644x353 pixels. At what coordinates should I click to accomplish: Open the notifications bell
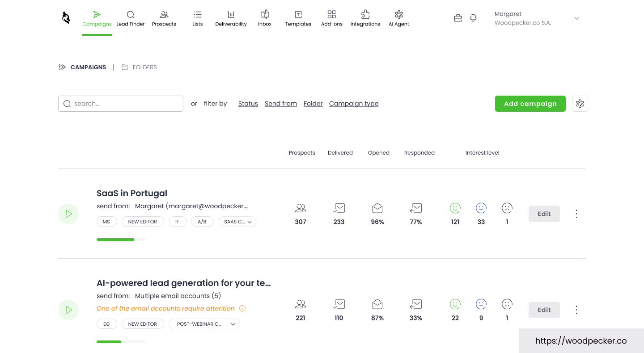pyautogui.click(x=473, y=18)
